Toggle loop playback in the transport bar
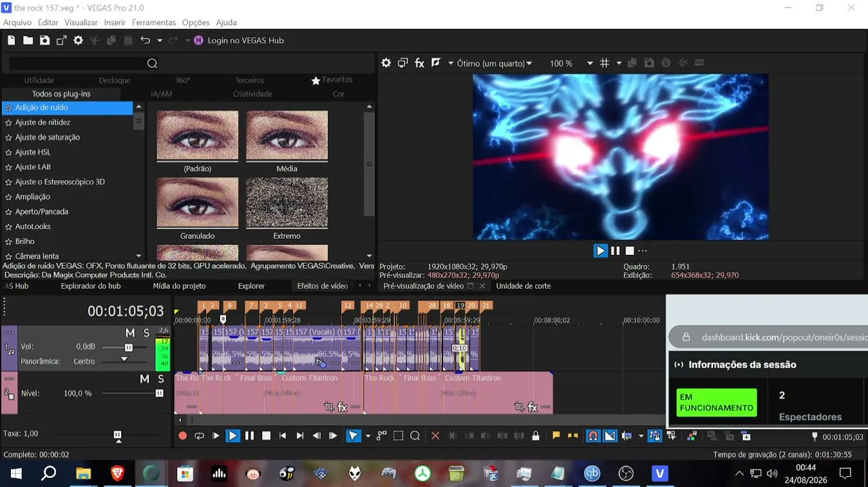The width and height of the screenshot is (868, 487). coord(200,436)
